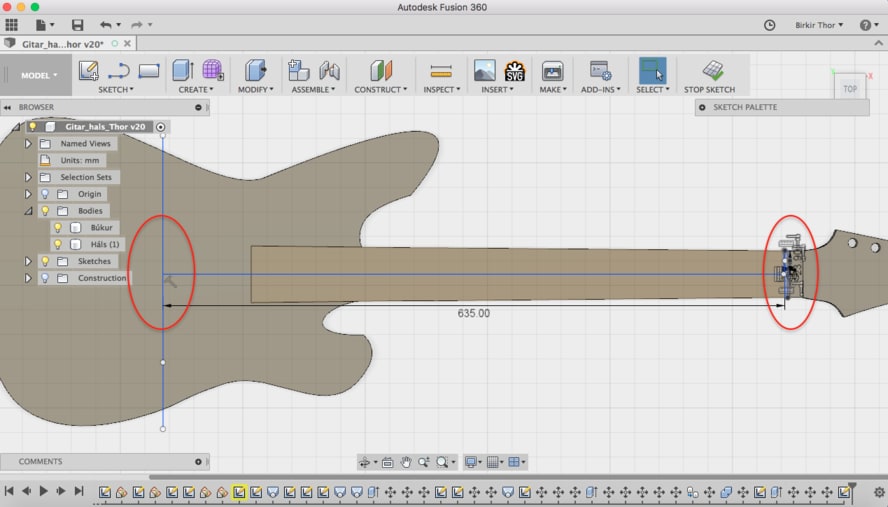Screen dimensions: 888x507
Task: Redo the last undone action
Action: tap(136, 24)
